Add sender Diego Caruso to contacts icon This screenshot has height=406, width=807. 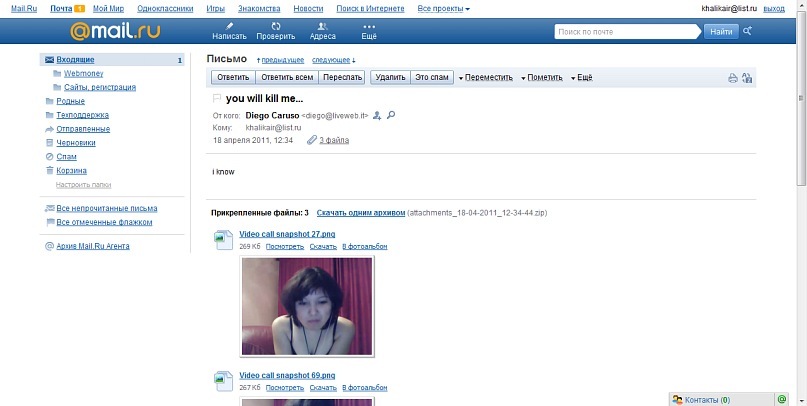click(x=377, y=115)
